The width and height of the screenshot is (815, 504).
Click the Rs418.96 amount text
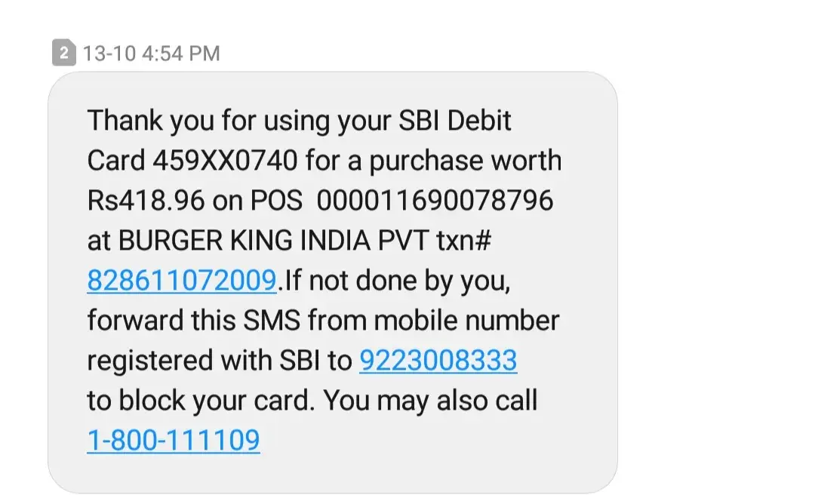(x=146, y=201)
